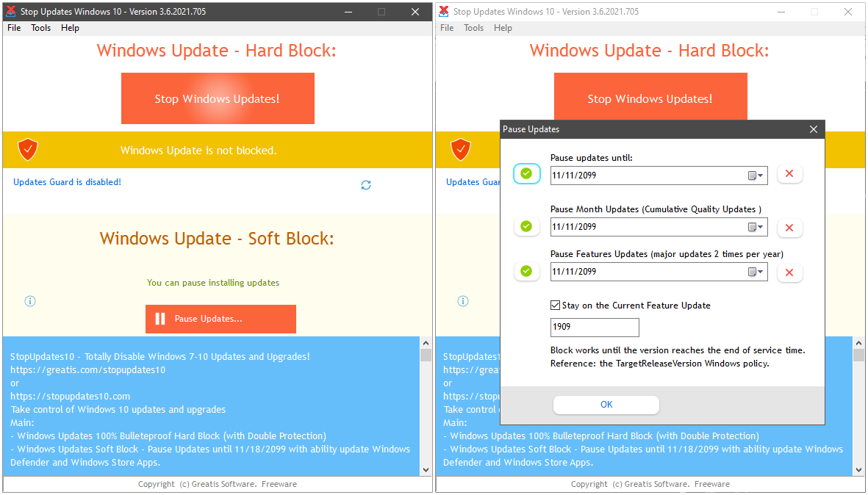Screen dimensions: 868x495
Task: Clear the Pause updates until date with red X
Action: tap(789, 173)
